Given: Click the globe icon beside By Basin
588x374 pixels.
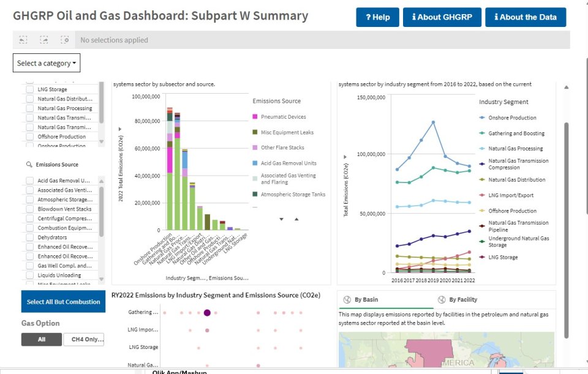Looking at the screenshot, I should 345,299.
